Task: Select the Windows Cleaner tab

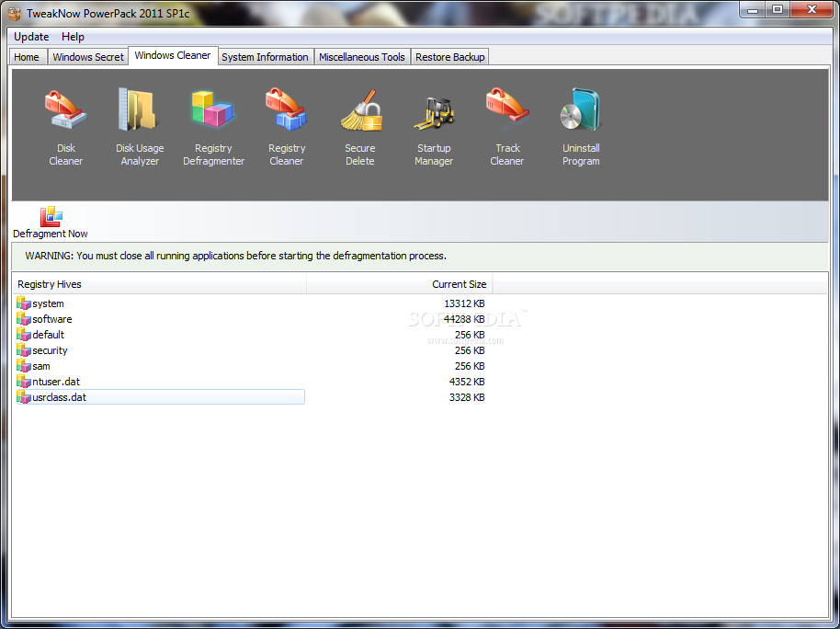Action: [x=173, y=55]
